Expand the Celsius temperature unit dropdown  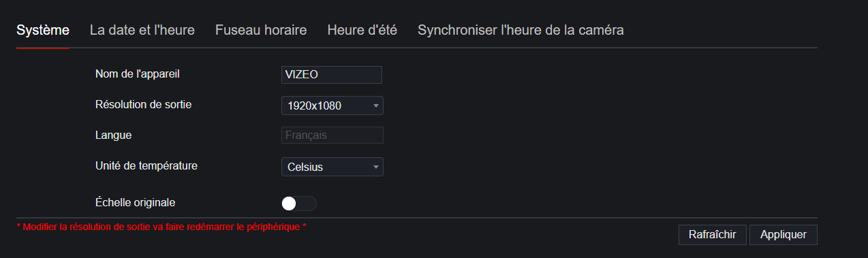332,167
